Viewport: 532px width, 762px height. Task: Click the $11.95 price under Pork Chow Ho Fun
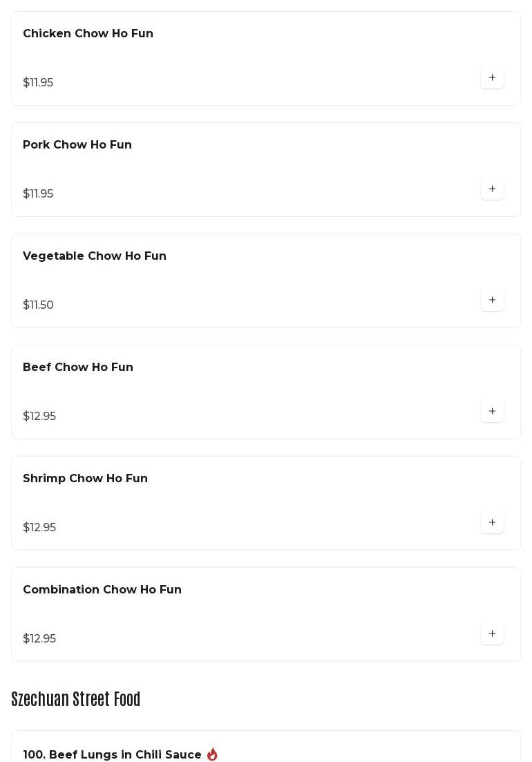[38, 194]
